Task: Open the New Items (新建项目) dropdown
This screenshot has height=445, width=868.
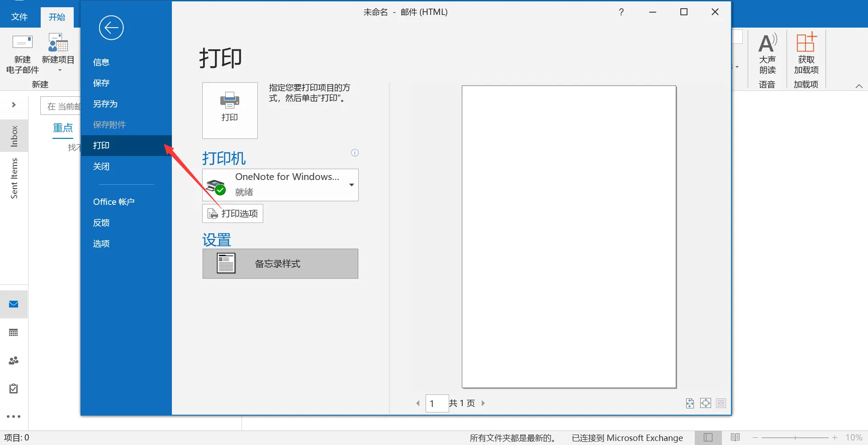Action: (58, 53)
